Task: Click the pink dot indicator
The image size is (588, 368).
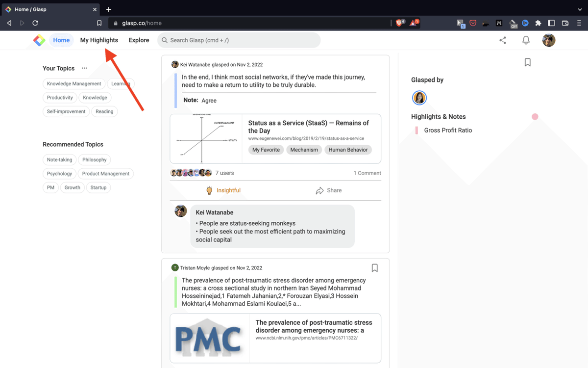Action: (x=535, y=117)
